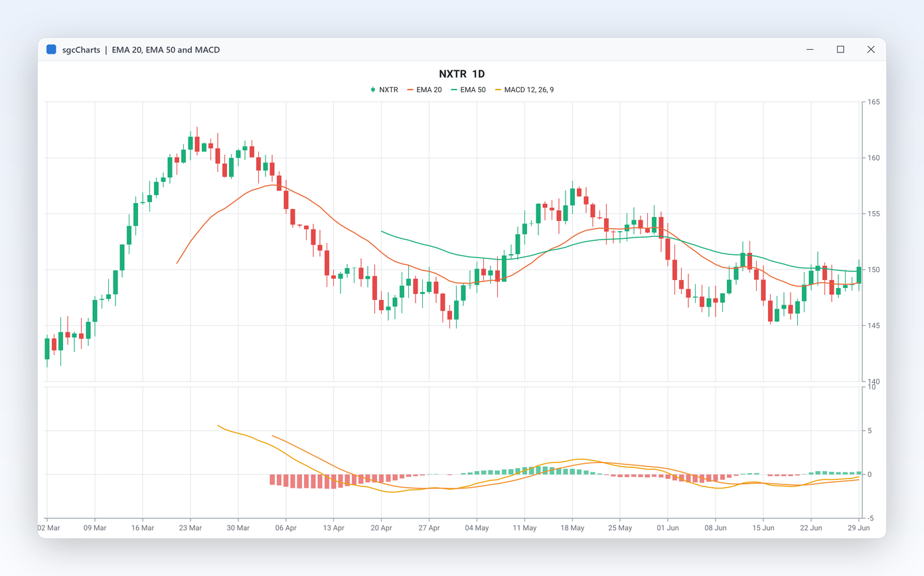The width and height of the screenshot is (924, 576).
Task: Click the 20 Apr date axis label
Action: (x=382, y=528)
